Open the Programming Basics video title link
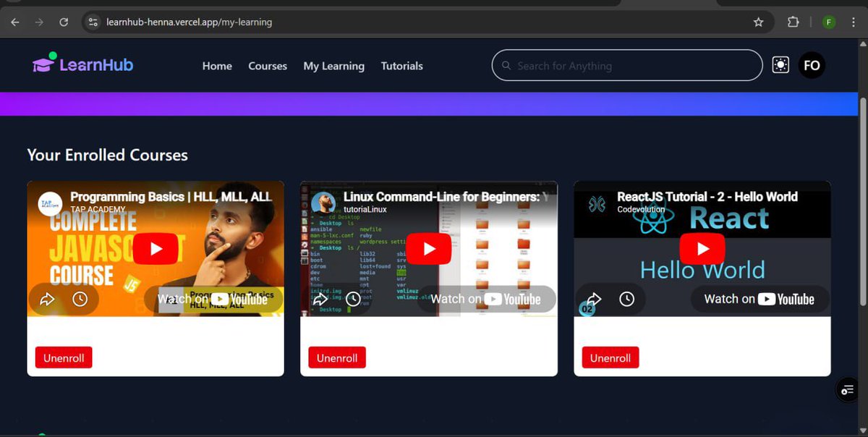868x437 pixels. (171, 197)
